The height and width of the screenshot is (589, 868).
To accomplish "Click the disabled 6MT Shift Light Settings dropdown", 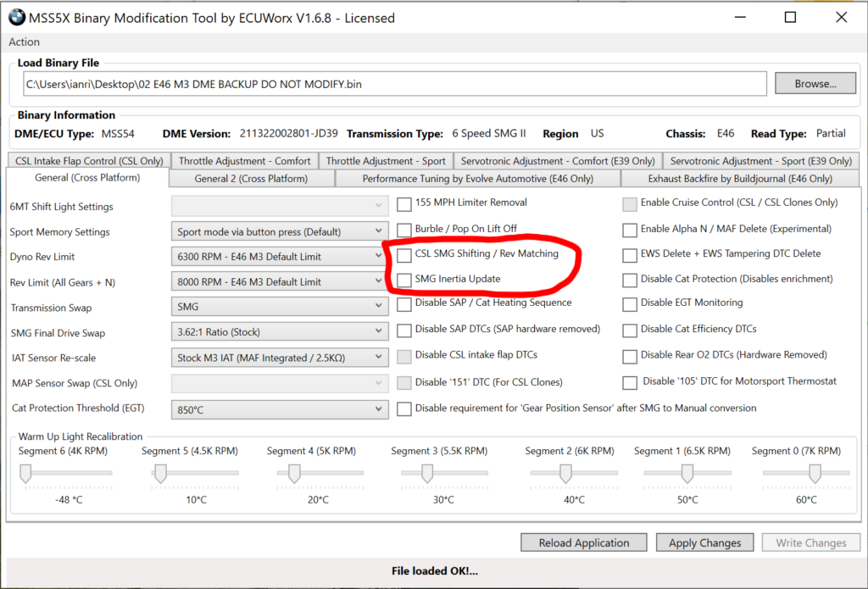I will [x=280, y=206].
